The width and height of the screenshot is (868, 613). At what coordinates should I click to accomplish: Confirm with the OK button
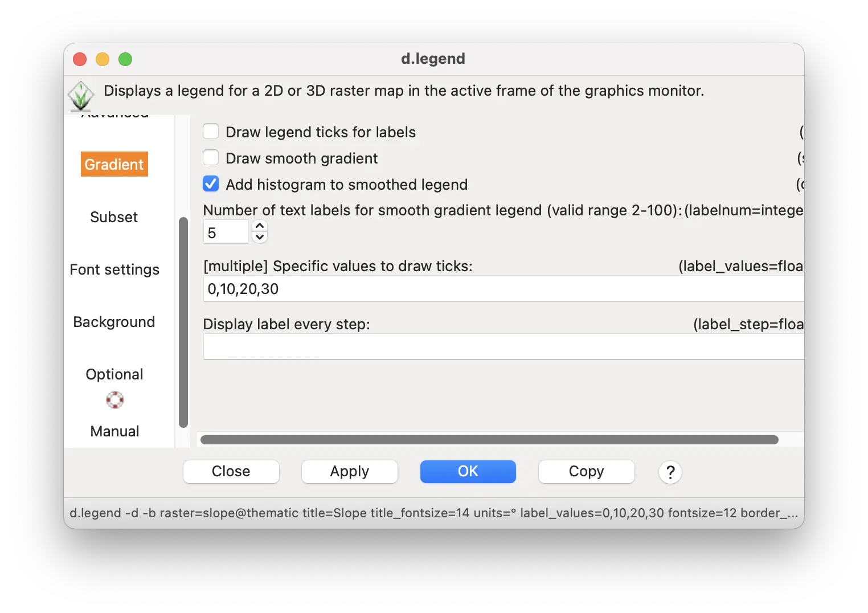[x=468, y=472]
